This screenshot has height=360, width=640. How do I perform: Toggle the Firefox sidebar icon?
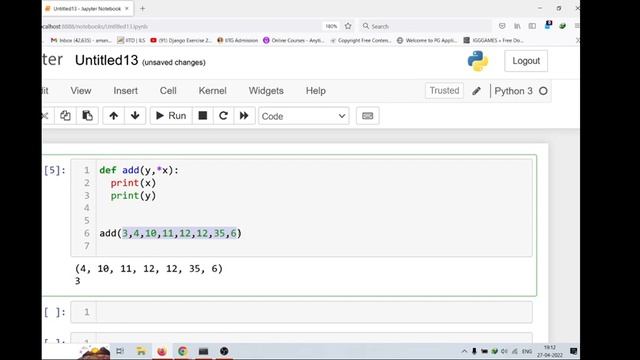coord(532,26)
